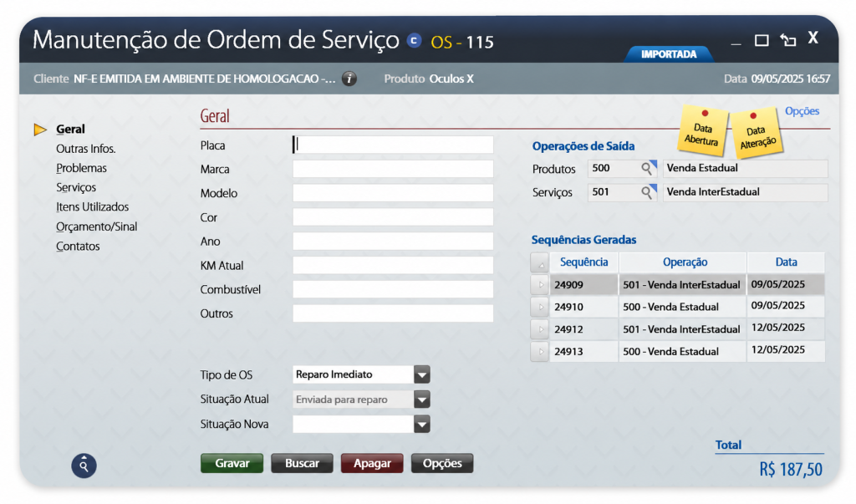The height and width of the screenshot is (504, 856).
Task: Click the Placa input field
Action: 393,145
